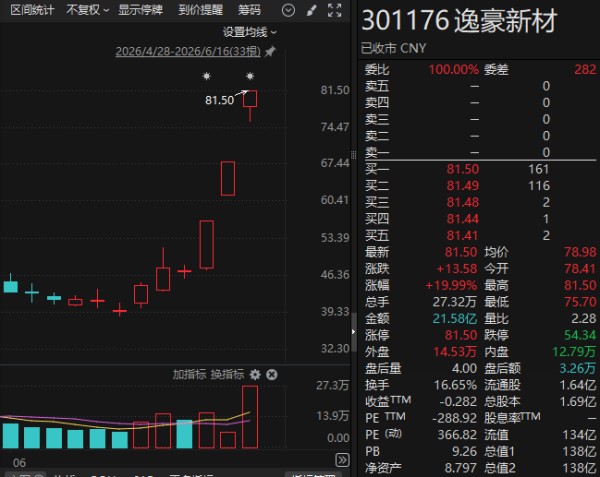Toggle fullscreen chart icon
This screenshot has height=477, width=600.
[334, 10]
